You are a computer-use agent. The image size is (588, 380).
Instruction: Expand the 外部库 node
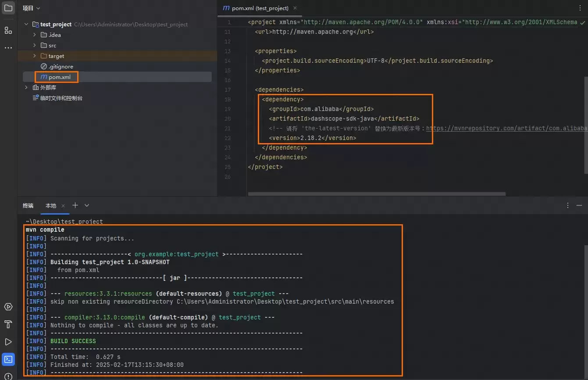tap(26, 88)
